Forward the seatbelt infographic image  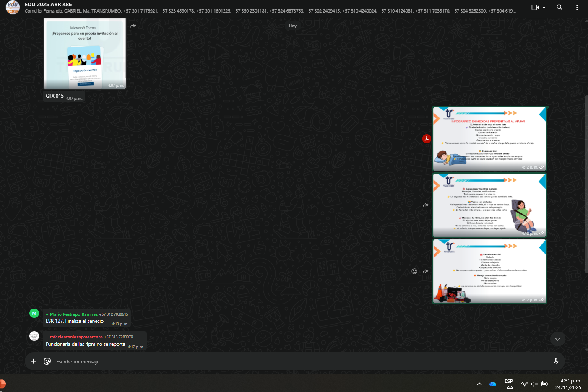pos(425,205)
